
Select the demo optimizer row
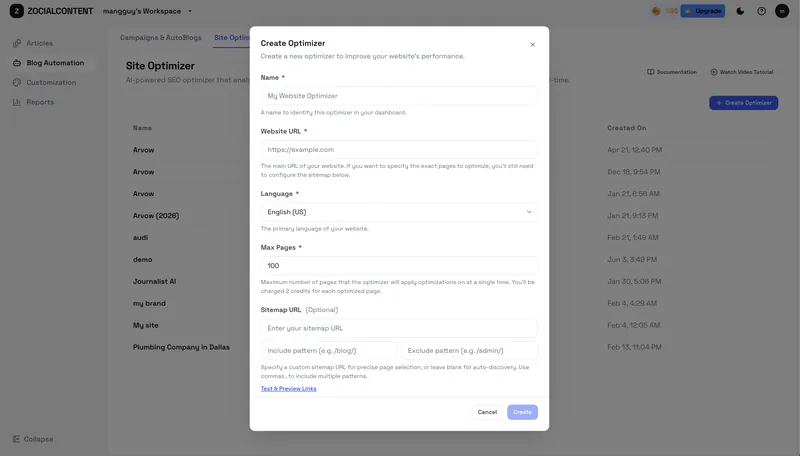click(x=142, y=260)
